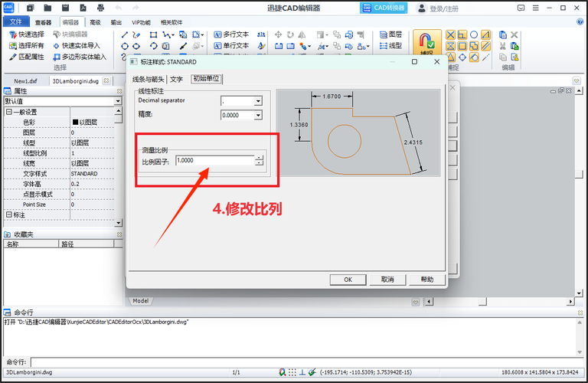
Task: Toggle the perpendicular snap mode
Action: click(462, 35)
